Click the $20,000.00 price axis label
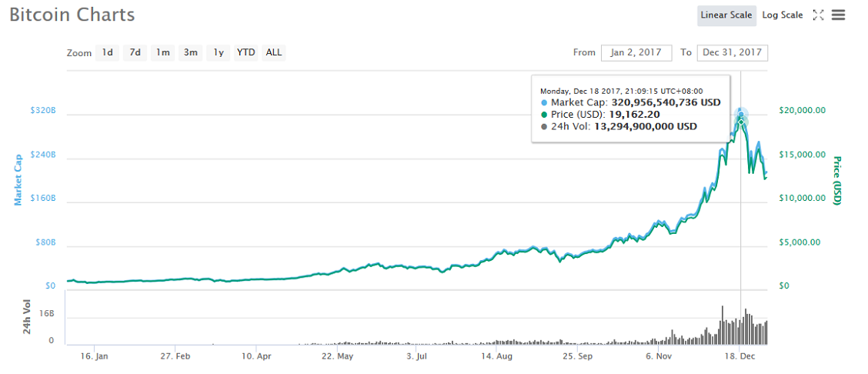Screen dimensions: 868x374 point(802,110)
